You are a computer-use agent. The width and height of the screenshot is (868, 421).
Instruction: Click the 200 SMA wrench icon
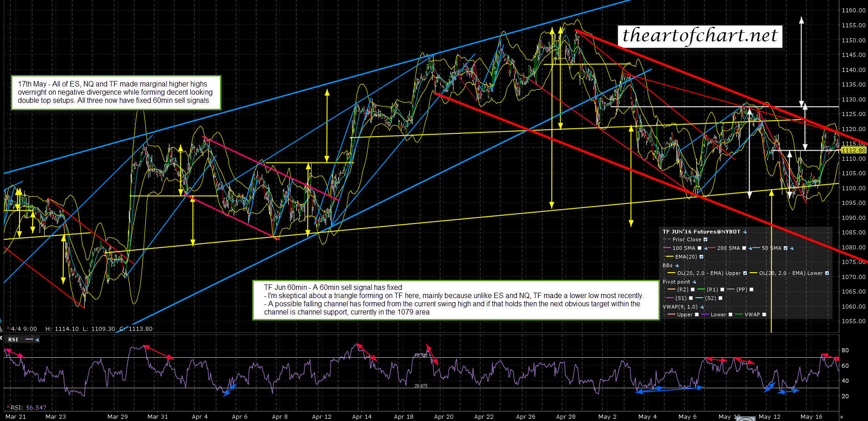pyautogui.click(x=750, y=248)
